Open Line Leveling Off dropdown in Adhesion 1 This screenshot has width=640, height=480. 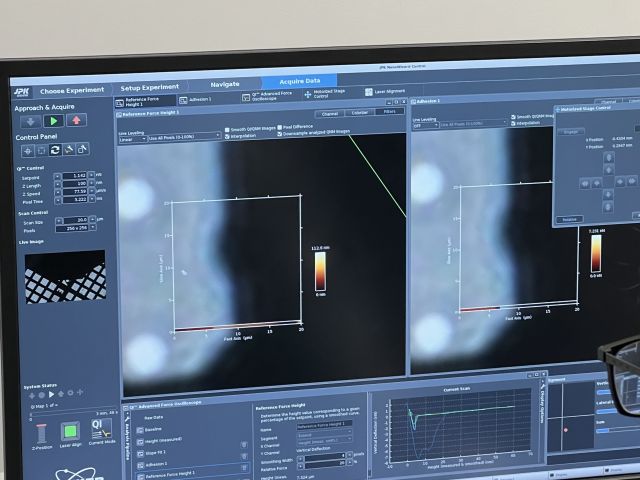pos(425,126)
